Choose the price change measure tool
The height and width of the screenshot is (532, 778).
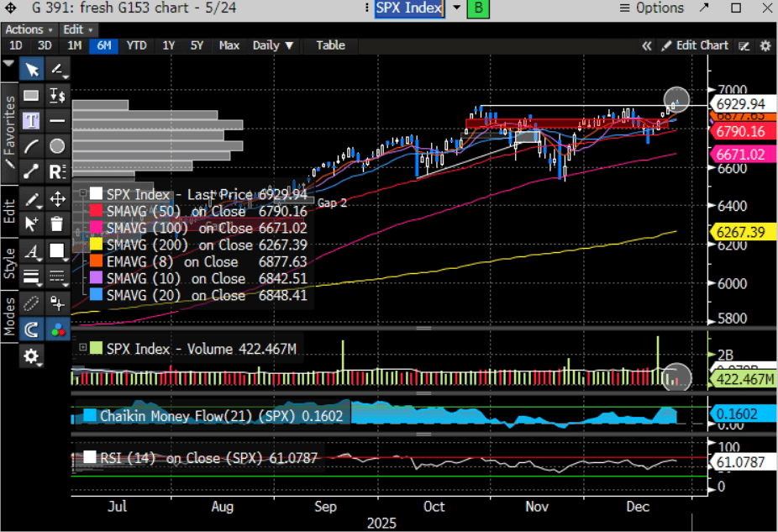(x=58, y=95)
